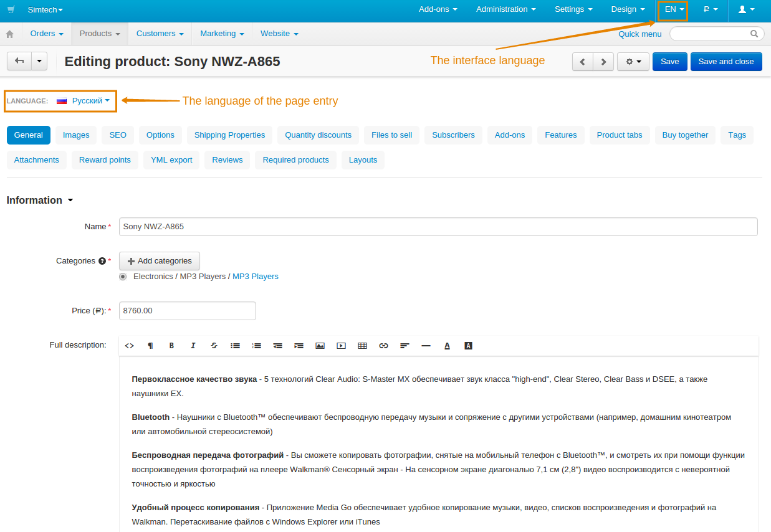This screenshot has height=532, width=771.
Task: Apply italic formatting in description editor
Action: click(x=193, y=346)
